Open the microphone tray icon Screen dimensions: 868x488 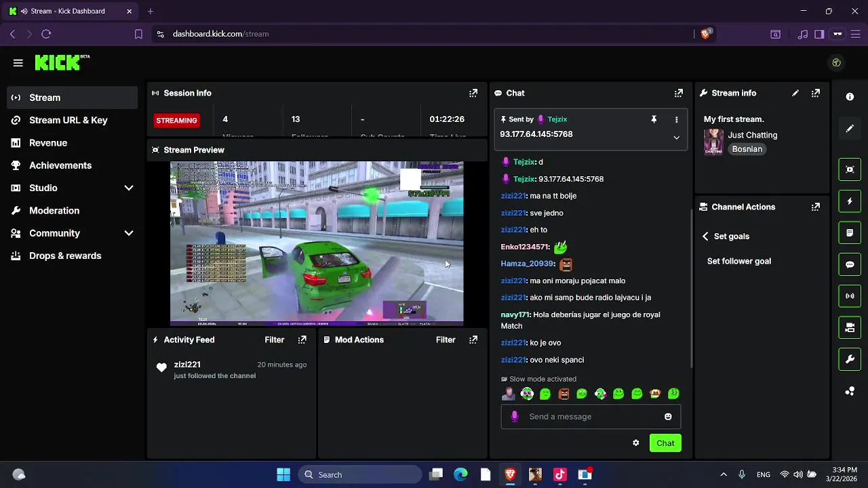[x=742, y=474]
